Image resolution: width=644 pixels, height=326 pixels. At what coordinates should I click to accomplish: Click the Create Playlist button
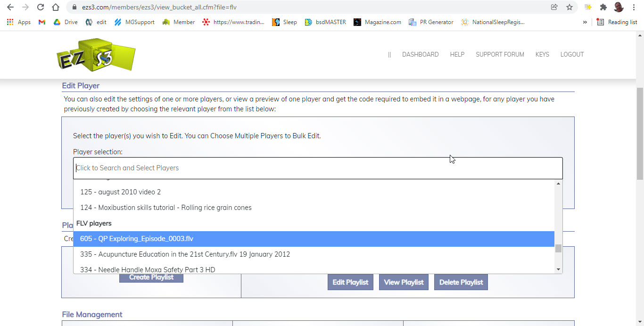tap(151, 277)
